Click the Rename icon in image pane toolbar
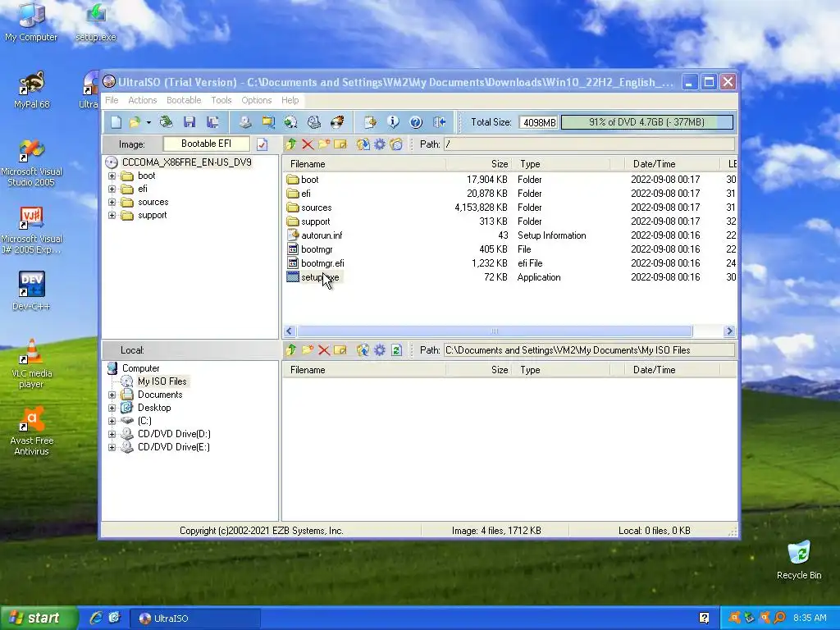The image size is (840, 630). [340, 144]
